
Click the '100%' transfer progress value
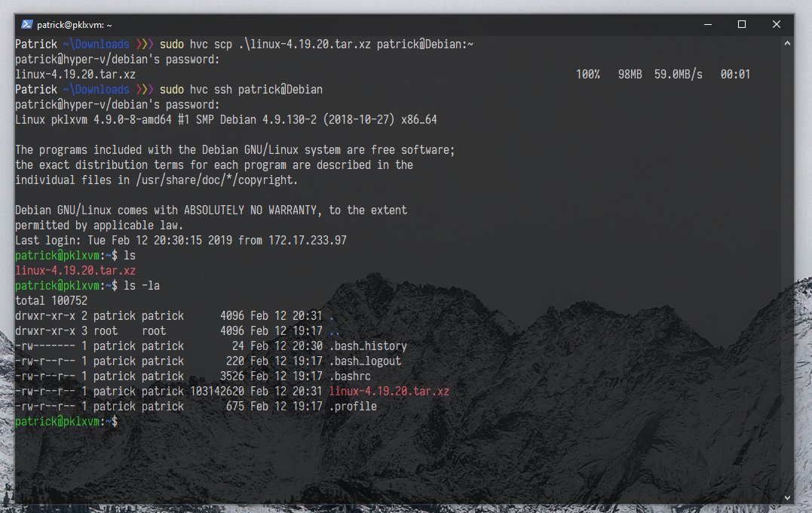pos(588,75)
